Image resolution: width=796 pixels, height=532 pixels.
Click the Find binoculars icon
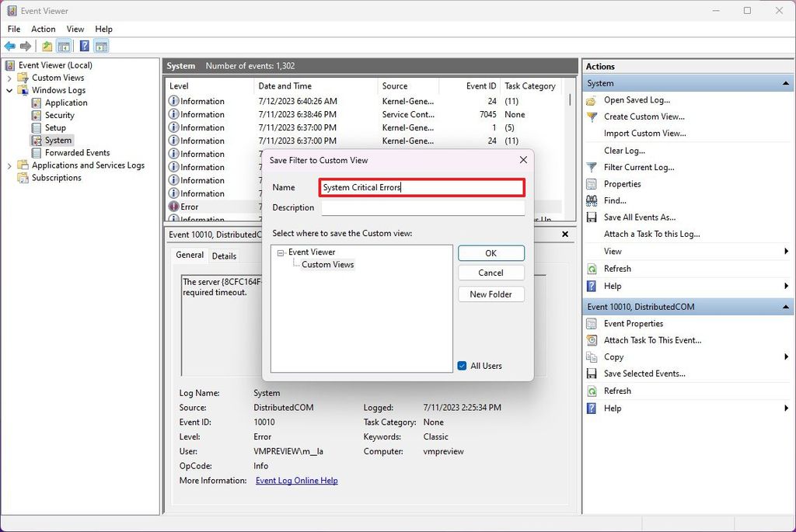click(x=593, y=200)
